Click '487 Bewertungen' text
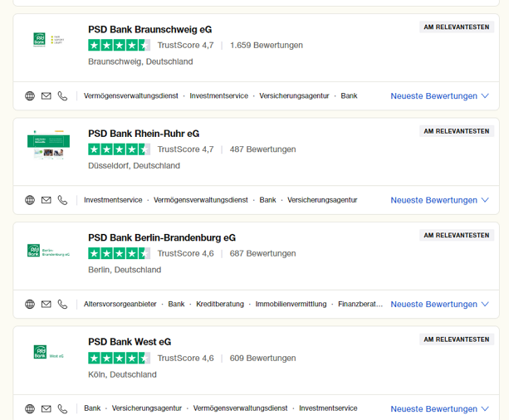Viewport: 509px width, 420px height. pyautogui.click(x=262, y=149)
